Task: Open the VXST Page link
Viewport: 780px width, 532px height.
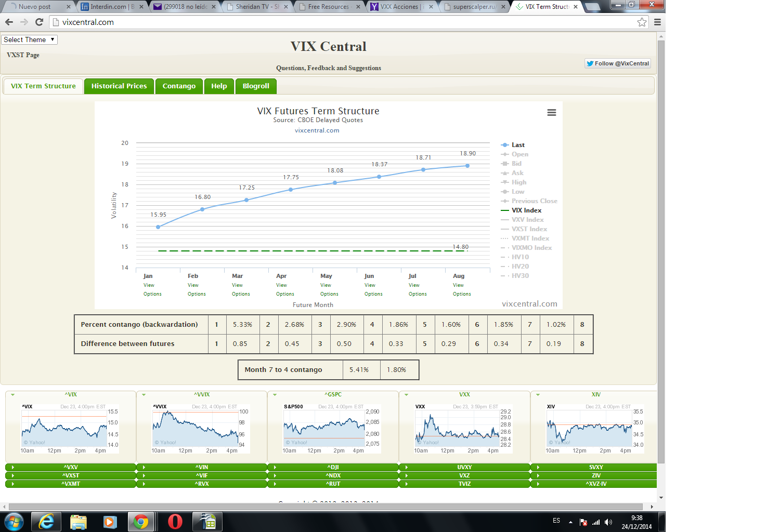Action: (x=23, y=55)
